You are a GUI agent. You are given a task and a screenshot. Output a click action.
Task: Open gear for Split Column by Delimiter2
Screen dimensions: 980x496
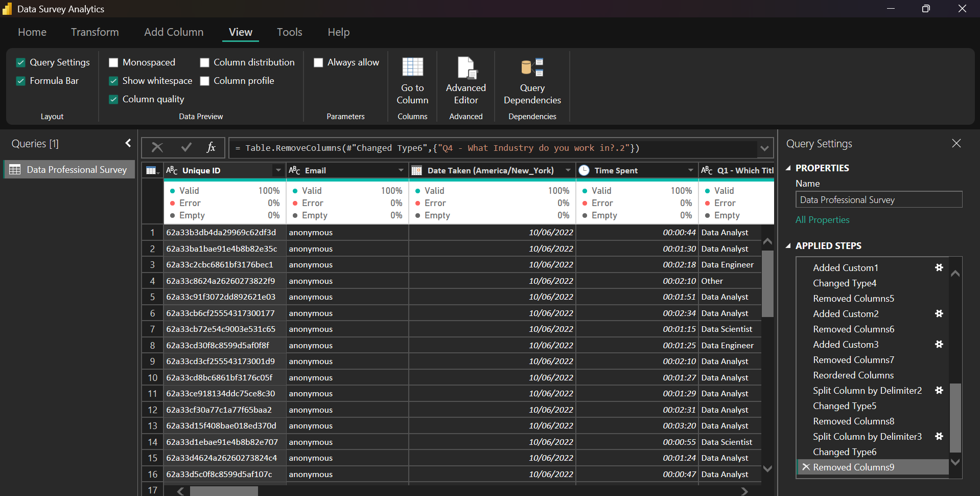(x=939, y=390)
